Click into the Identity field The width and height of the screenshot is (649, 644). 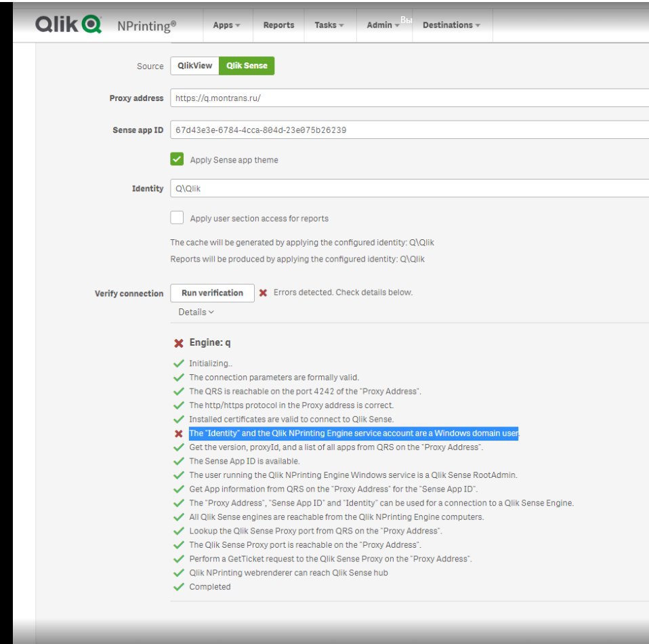click(x=409, y=188)
